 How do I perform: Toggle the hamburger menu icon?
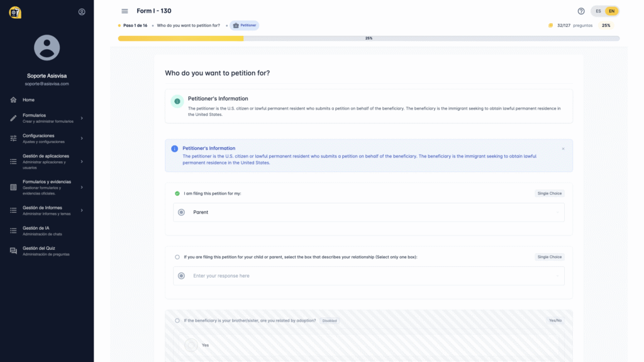coord(125,11)
